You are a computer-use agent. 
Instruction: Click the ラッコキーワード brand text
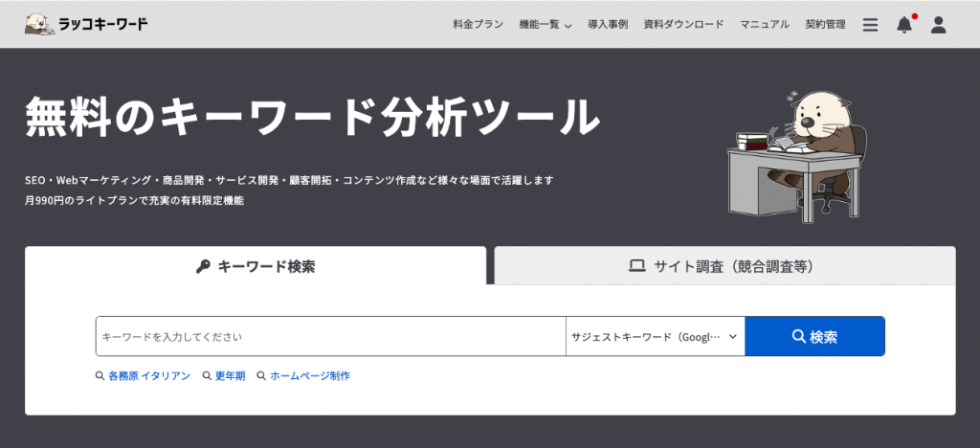coord(103,24)
